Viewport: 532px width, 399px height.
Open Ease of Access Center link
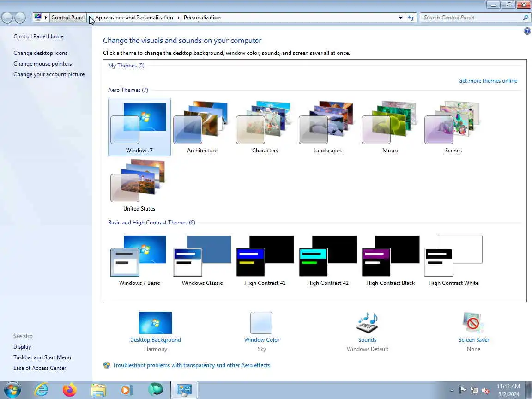40,368
